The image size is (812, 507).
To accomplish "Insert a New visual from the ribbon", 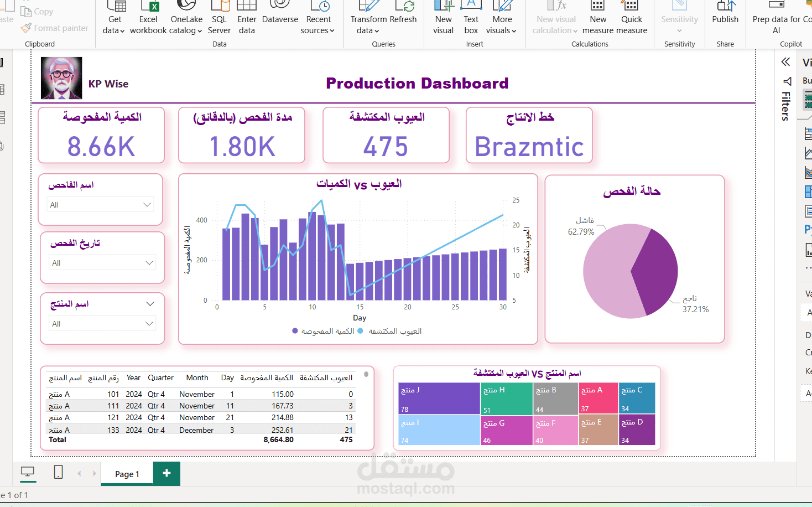I will (x=444, y=18).
